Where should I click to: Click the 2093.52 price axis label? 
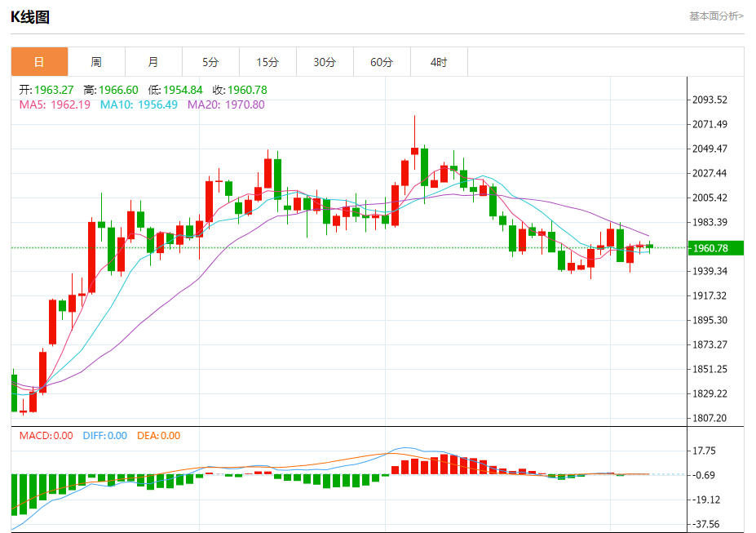(x=710, y=100)
